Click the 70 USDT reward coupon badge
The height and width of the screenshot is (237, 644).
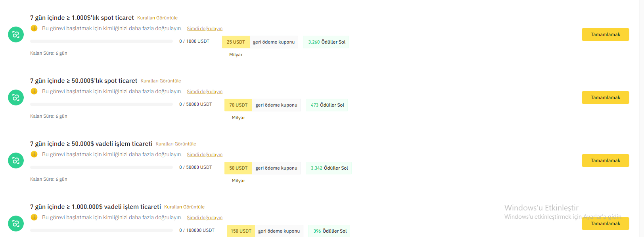coord(238,105)
